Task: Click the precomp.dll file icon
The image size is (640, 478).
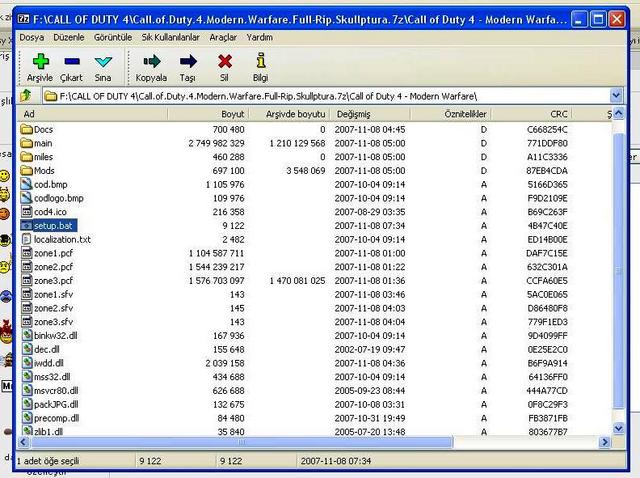Action: coord(27,418)
